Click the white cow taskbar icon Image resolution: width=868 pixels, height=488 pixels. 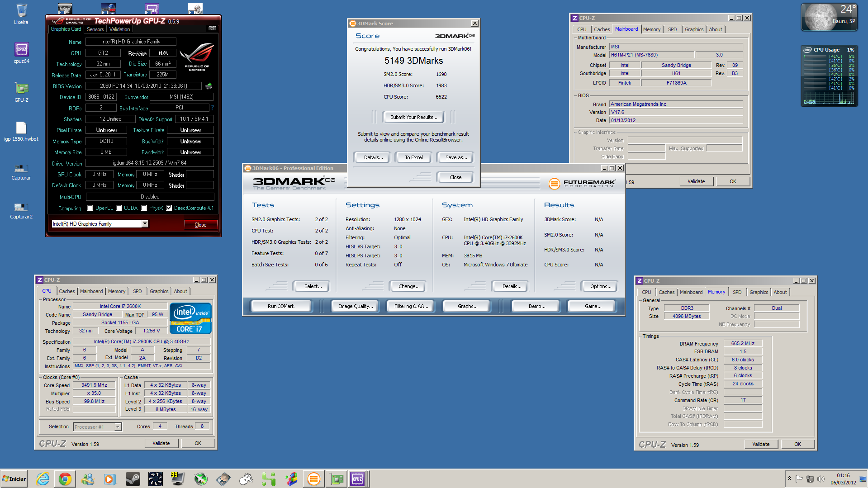tap(246, 479)
